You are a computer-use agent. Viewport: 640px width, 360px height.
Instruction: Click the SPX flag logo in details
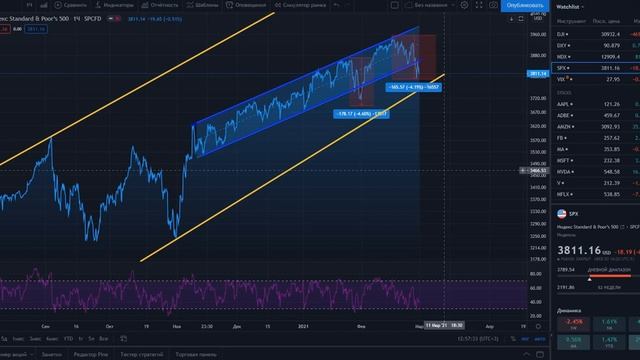tap(562, 214)
